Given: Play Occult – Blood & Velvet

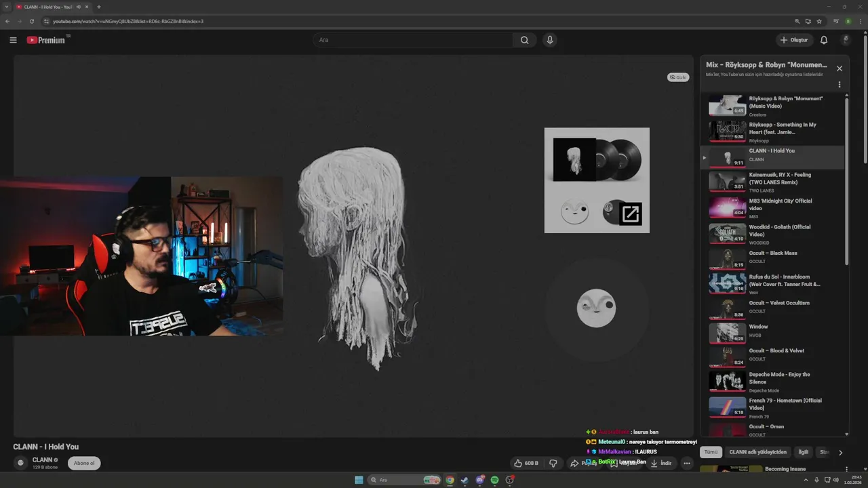Looking at the screenshot, I should [x=772, y=357].
